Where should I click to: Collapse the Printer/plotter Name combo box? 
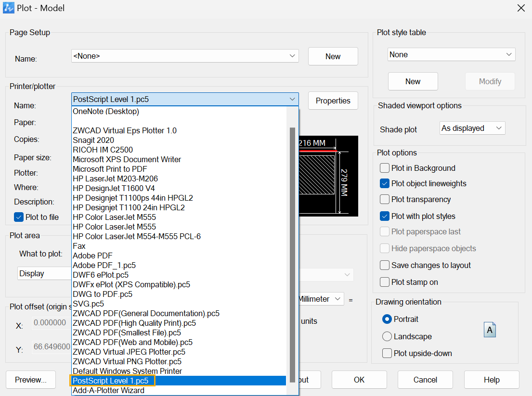pos(185,99)
